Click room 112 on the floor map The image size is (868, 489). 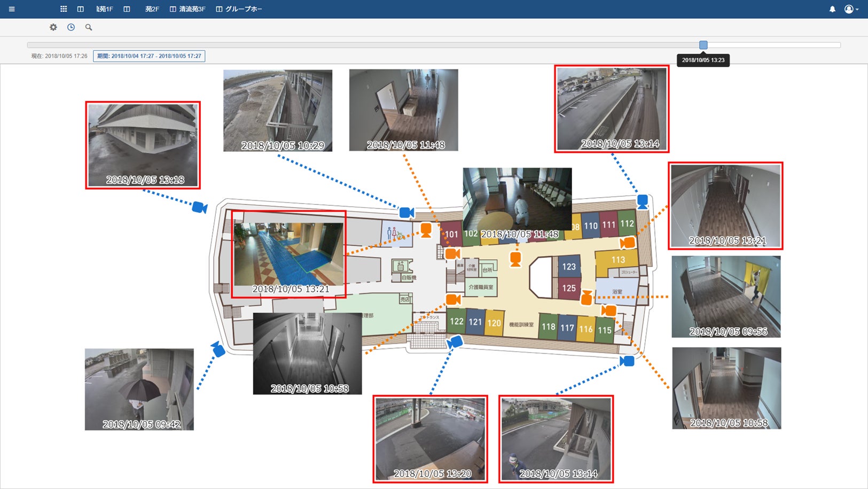(627, 224)
